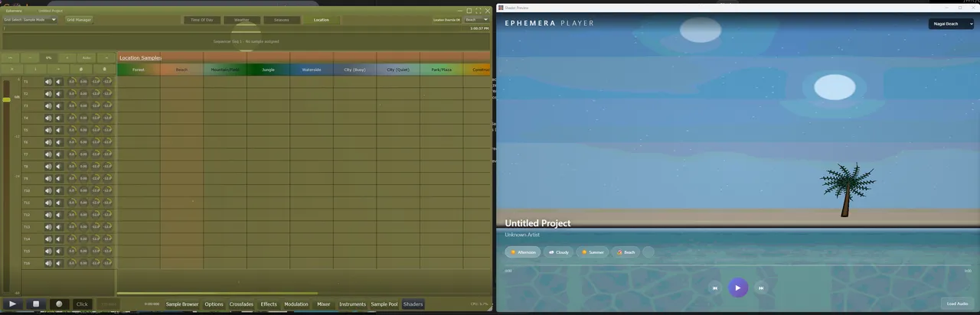Screen dimensions: 980x315
Task: Open the Grid Select: Sample Mode dropdown
Action: pos(30,20)
